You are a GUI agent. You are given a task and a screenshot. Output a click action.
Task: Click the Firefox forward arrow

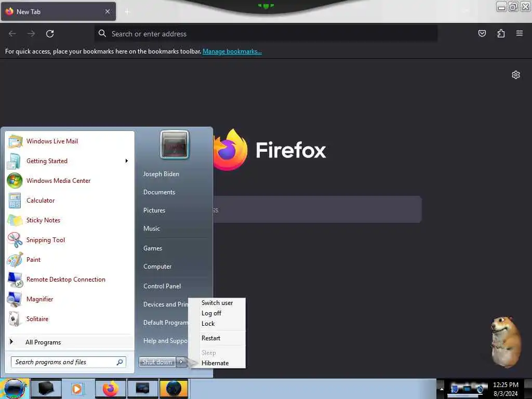click(x=31, y=34)
